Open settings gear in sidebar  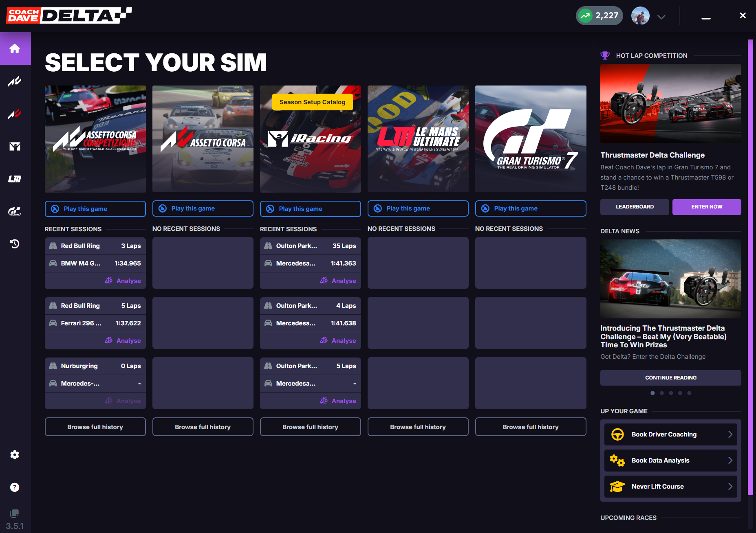15,455
